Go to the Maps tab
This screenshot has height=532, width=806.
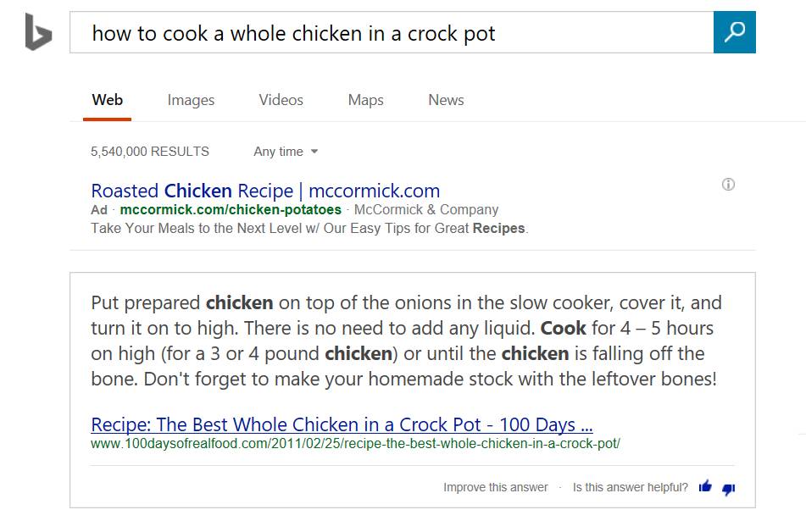[x=365, y=100]
